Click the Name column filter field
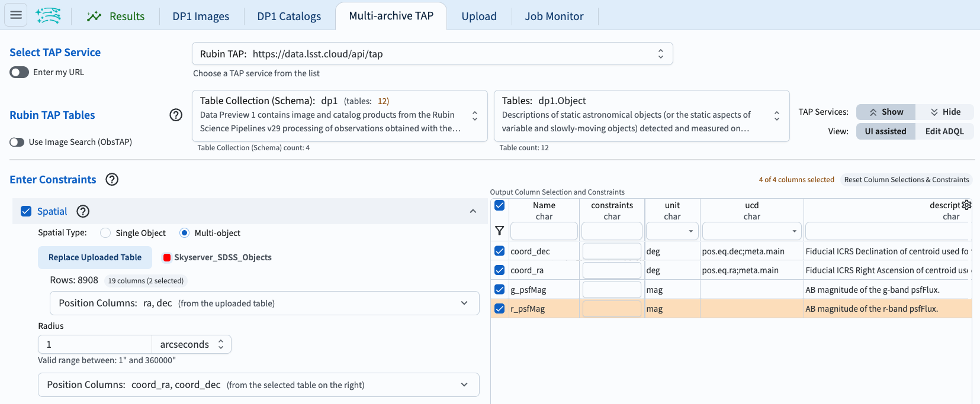The height and width of the screenshot is (404, 980). tap(544, 231)
